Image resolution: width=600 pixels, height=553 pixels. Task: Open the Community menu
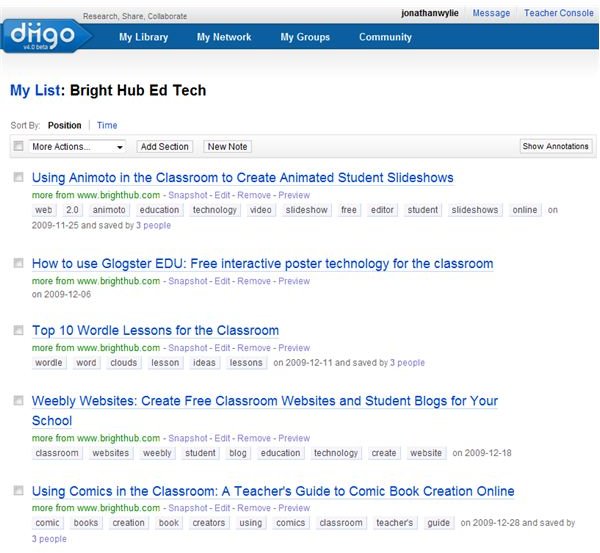tap(385, 37)
